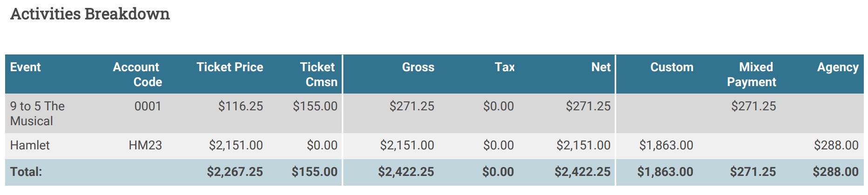
Task: Click the Event column header
Action: tap(26, 67)
